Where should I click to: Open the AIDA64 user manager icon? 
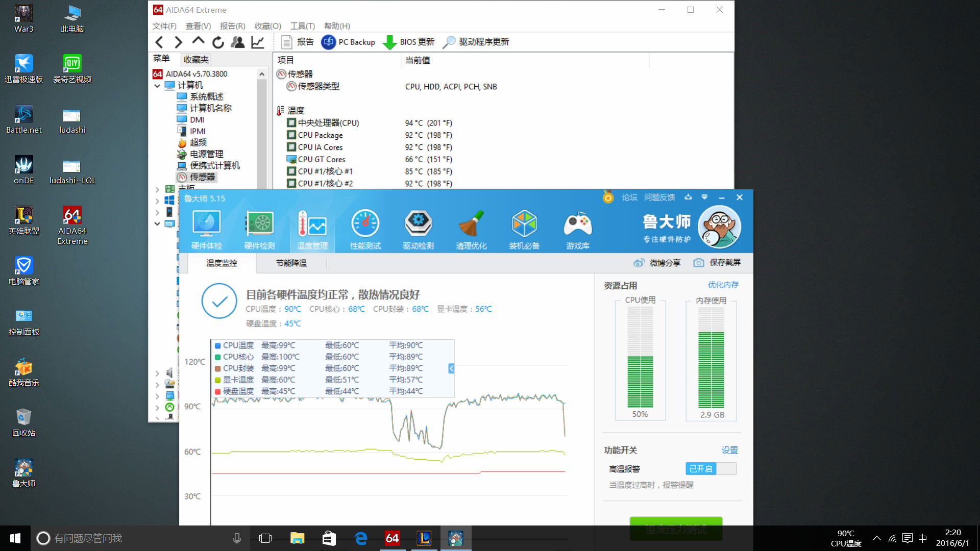click(237, 42)
